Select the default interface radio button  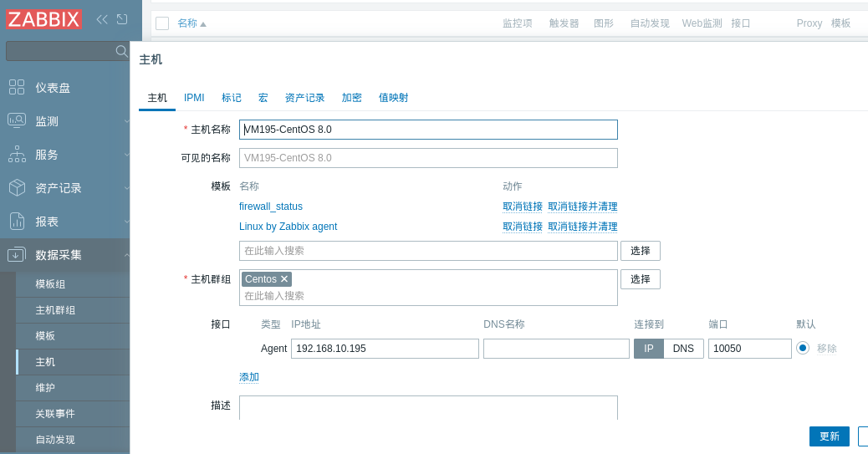click(803, 348)
